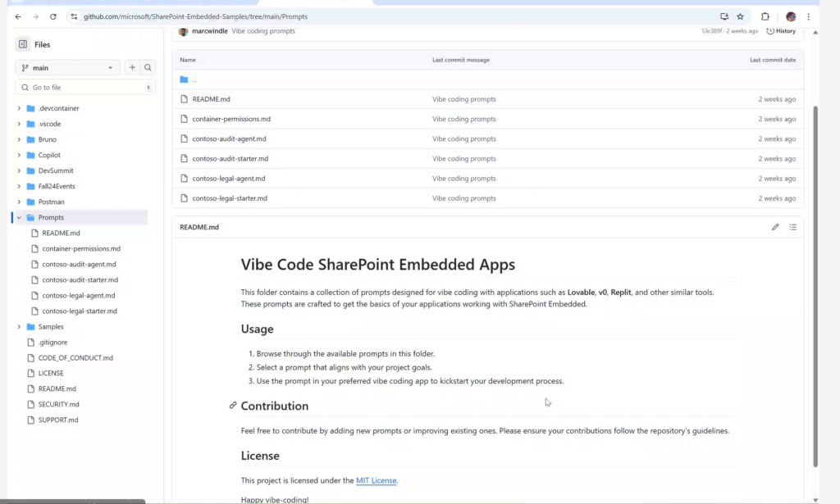Select contoso-audit-agent.md in sidebar tree
The height and width of the screenshot is (504, 840).
pos(80,265)
